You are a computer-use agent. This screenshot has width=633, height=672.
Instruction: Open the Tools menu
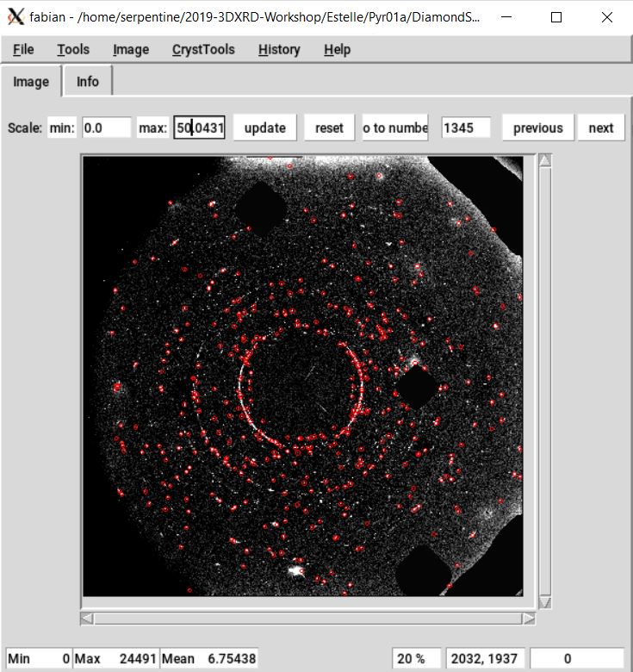[73, 49]
